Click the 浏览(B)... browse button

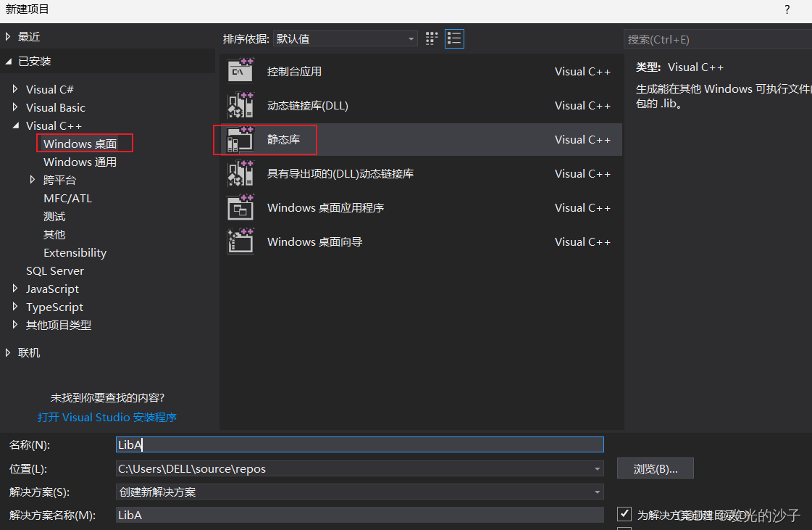[x=655, y=469]
